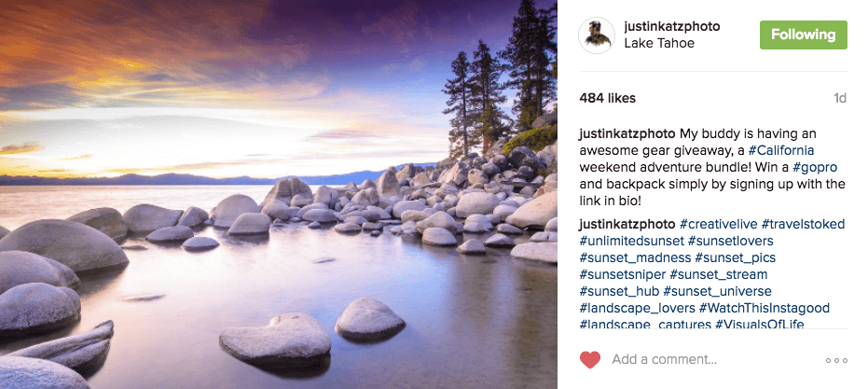Visit the #sunsetsniper hashtag
Viewport: 868px width, 389px height.
621,274
